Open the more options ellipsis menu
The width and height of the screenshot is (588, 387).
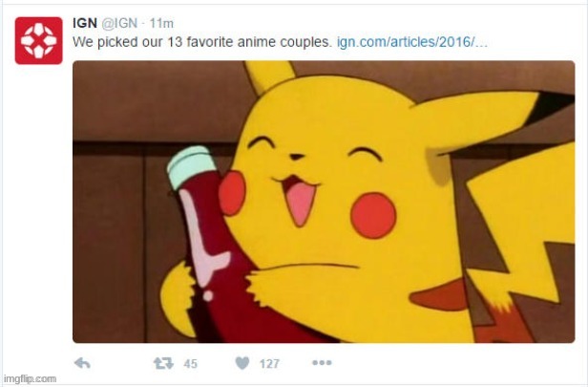pos(322,362)
